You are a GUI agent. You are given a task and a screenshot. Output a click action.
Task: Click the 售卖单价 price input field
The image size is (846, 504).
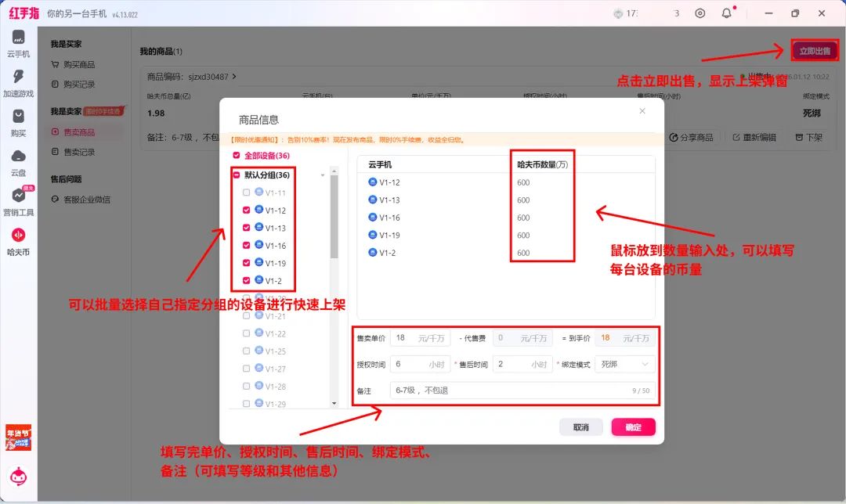point(420,338)
